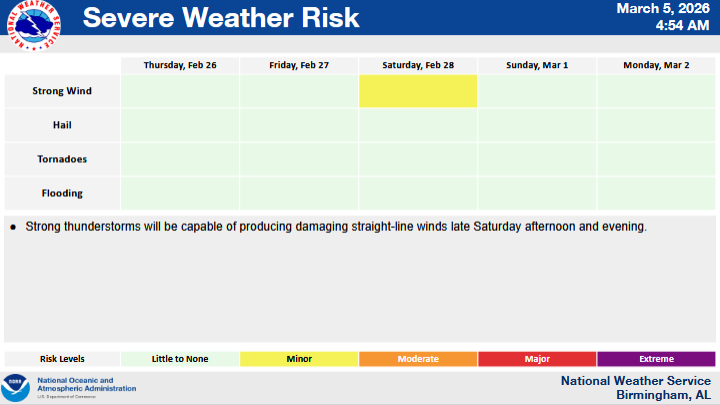
Task: Click the National Oceanic and Atmospheric Administration text
Action: point(87,385)
